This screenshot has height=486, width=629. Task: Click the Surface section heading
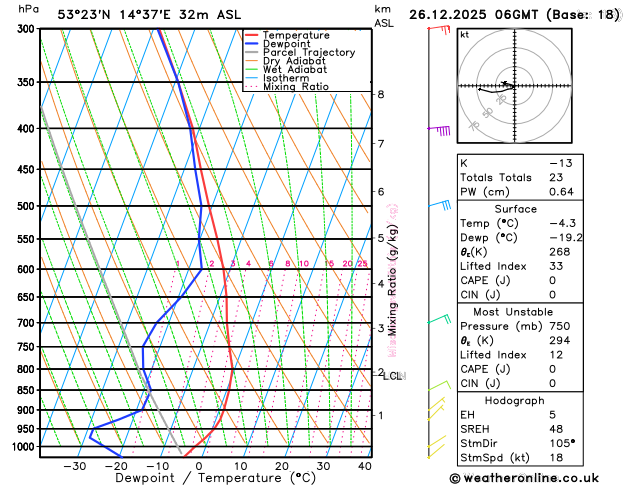pyautogui.click(x=515, y=209)
